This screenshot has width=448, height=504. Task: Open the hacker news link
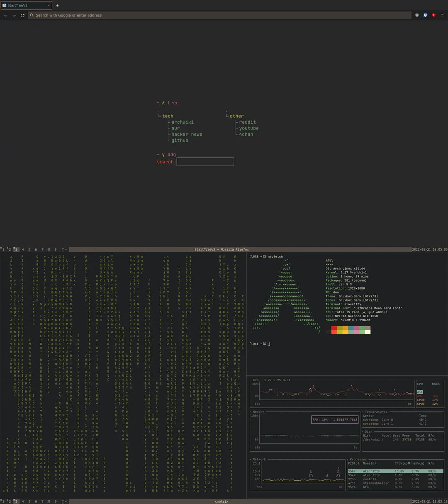click(187, 134)
